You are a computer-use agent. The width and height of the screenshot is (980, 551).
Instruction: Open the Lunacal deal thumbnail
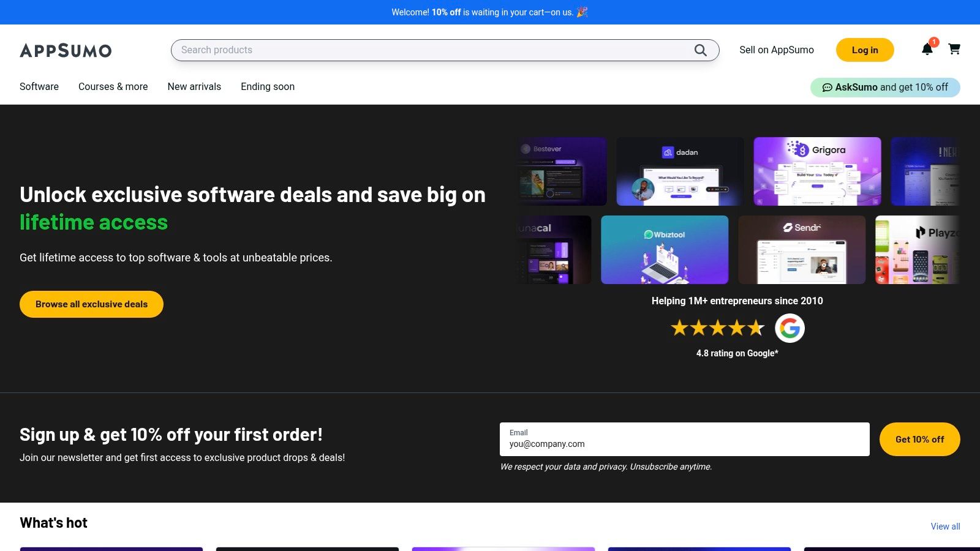554,250
